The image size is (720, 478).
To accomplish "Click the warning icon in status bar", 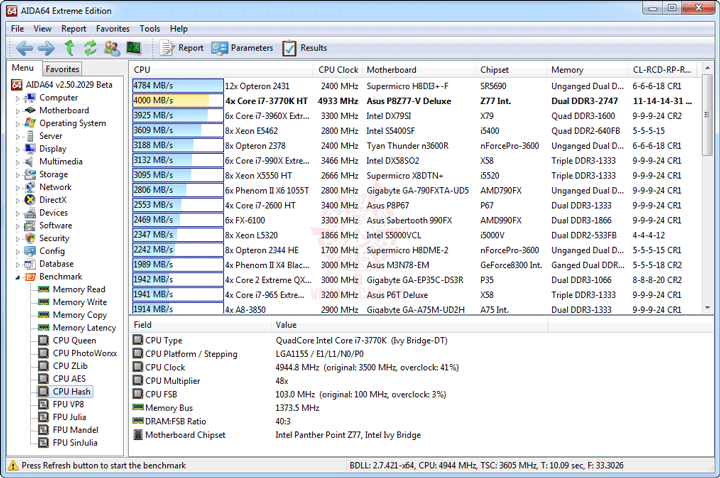I will pos(13,465).
